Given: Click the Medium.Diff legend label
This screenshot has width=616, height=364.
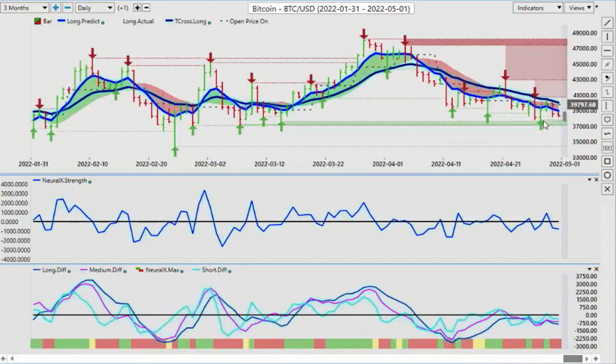Looking at the screenshot, I should pos(105,270).
